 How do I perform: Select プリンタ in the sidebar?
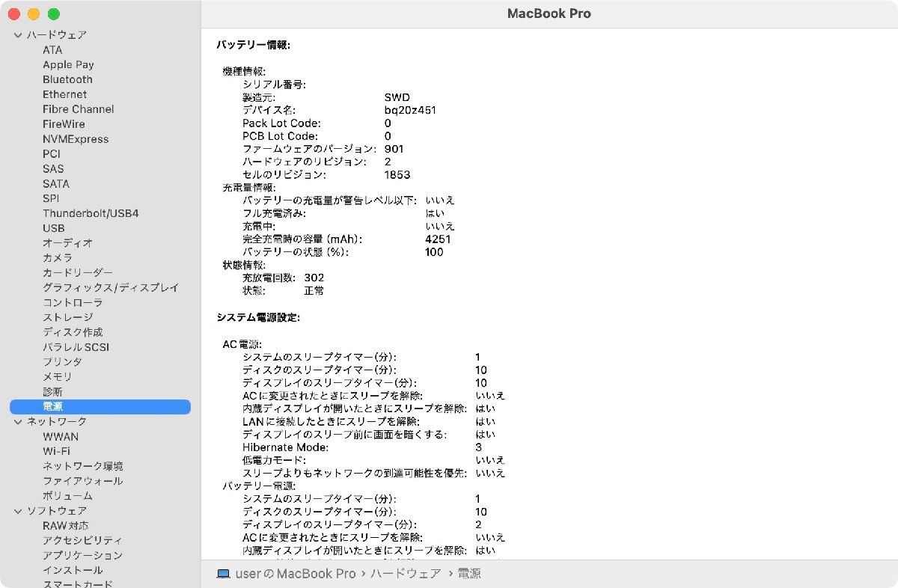(62, 362)
